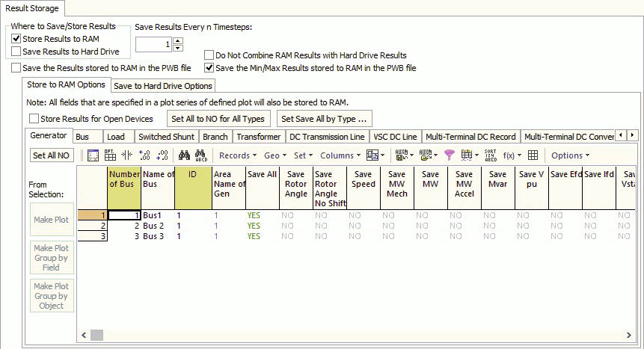Check Store Results for Open Devices
This screenshot has height=349, width=644.
[x=34, y=119]
